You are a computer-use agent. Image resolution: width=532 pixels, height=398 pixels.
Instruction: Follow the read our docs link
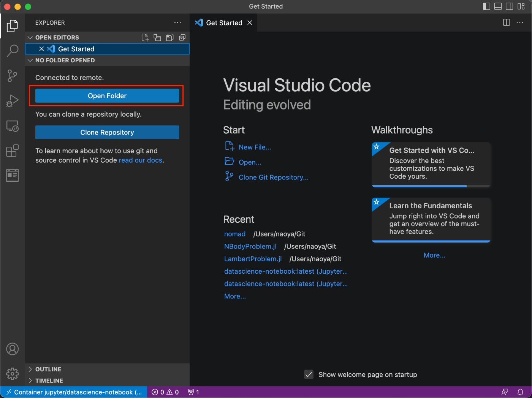[141, 160]
